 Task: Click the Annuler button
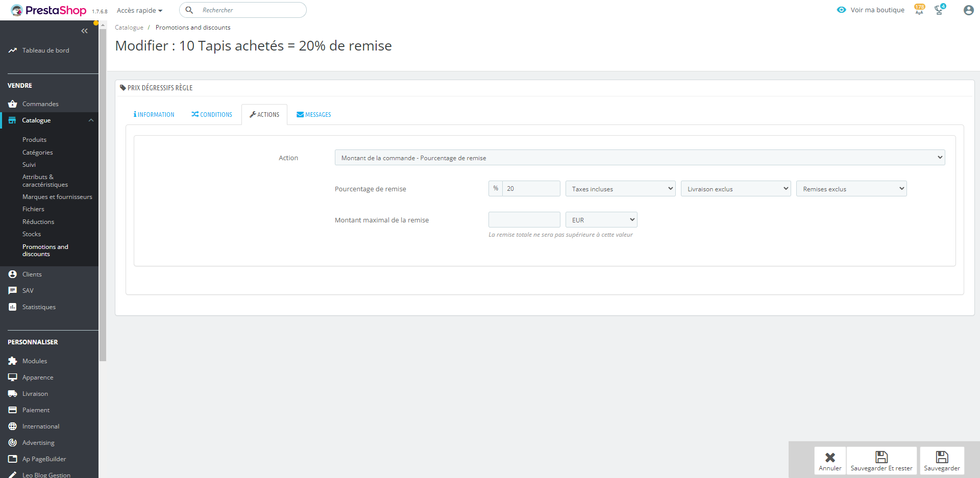pyautogui.click(x=830, y=461)
